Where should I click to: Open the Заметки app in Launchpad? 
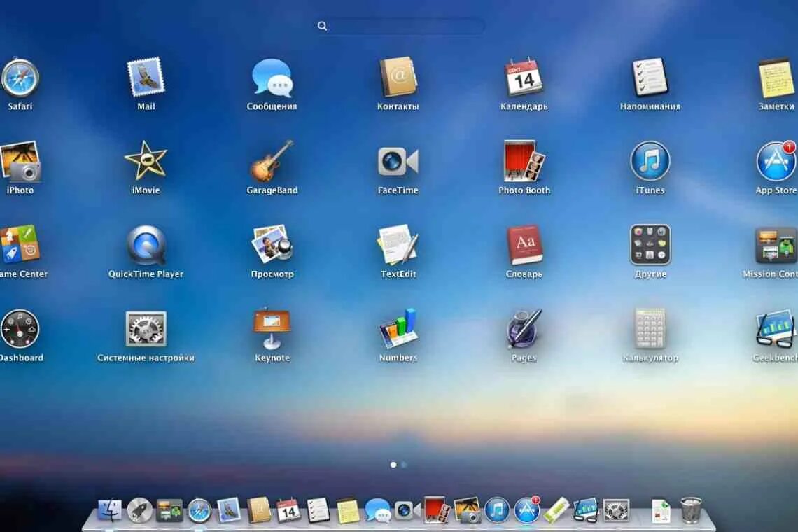[x=776, y=78]
